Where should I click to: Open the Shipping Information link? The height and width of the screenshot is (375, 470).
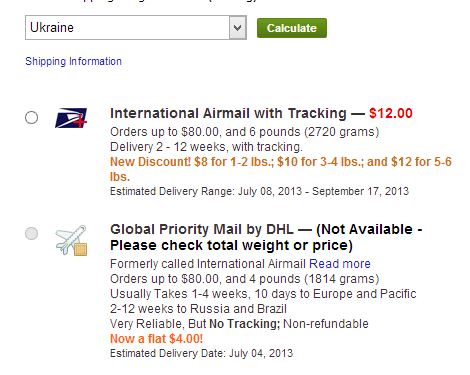coord(73,61)
